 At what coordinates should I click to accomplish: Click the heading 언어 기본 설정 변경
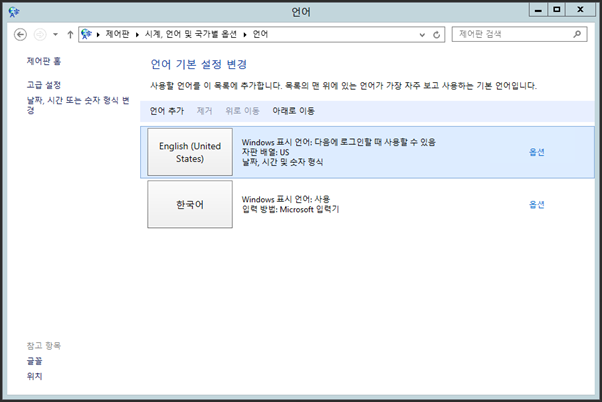point(198,64)
